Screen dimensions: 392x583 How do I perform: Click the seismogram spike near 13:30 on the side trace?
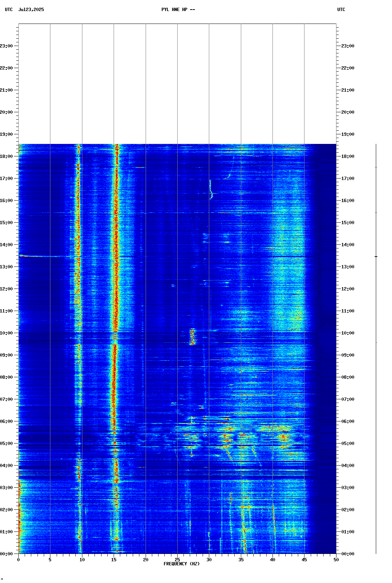coord(376,257)
